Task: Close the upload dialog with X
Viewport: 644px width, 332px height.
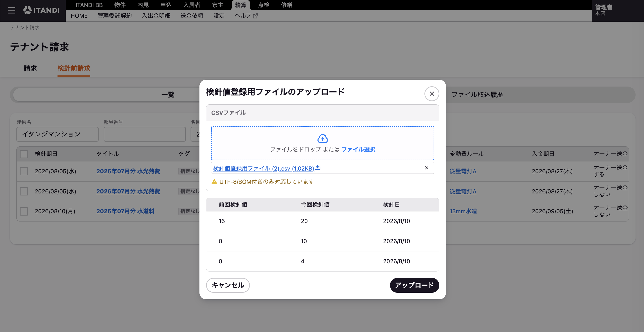Action: pyautogui.click(x=432, y=94)
